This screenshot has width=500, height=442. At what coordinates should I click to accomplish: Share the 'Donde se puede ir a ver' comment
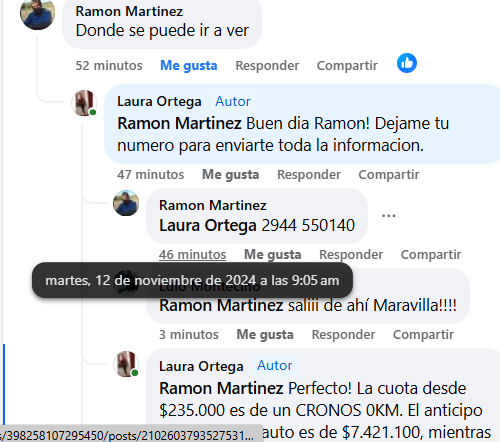pos(347,66)
